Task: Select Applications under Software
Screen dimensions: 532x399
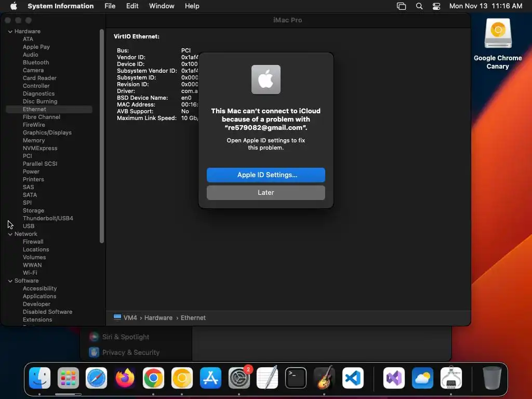Action: (39, 297)
